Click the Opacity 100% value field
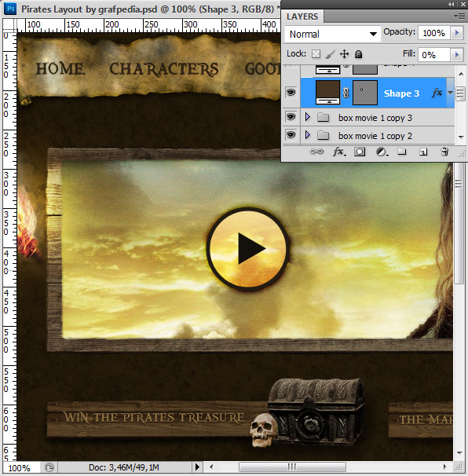 (x=434, y=33)
